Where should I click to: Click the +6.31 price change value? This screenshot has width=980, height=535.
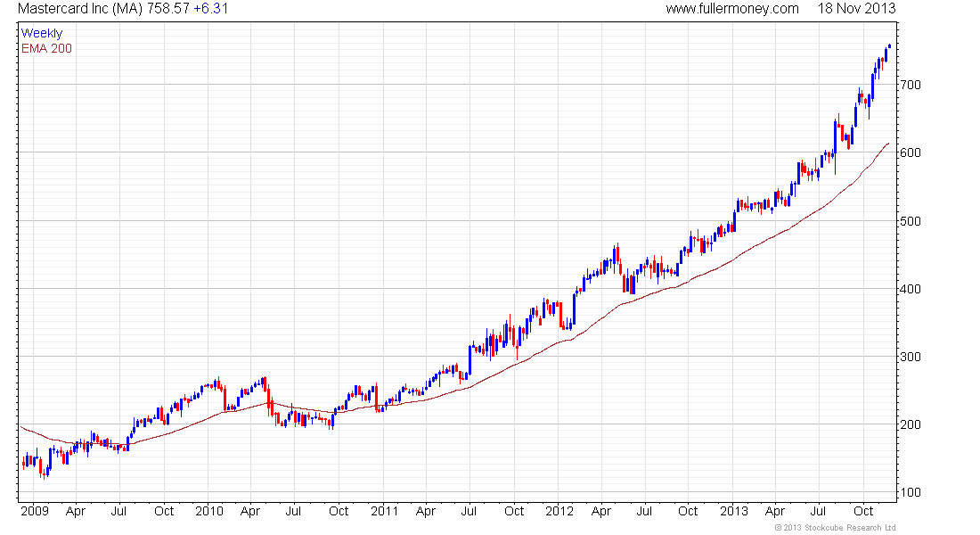pos(210,9)
